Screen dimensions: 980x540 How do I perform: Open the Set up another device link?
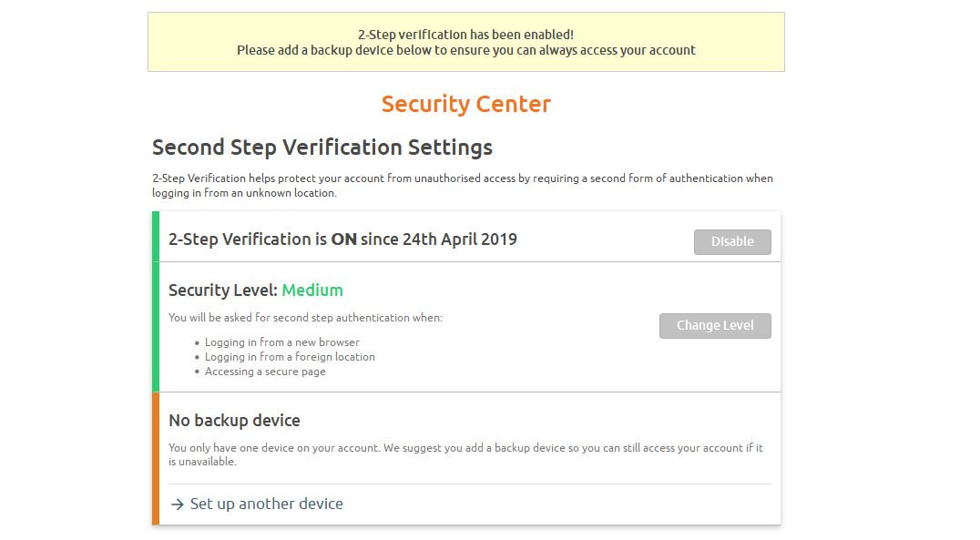(266, 504)
